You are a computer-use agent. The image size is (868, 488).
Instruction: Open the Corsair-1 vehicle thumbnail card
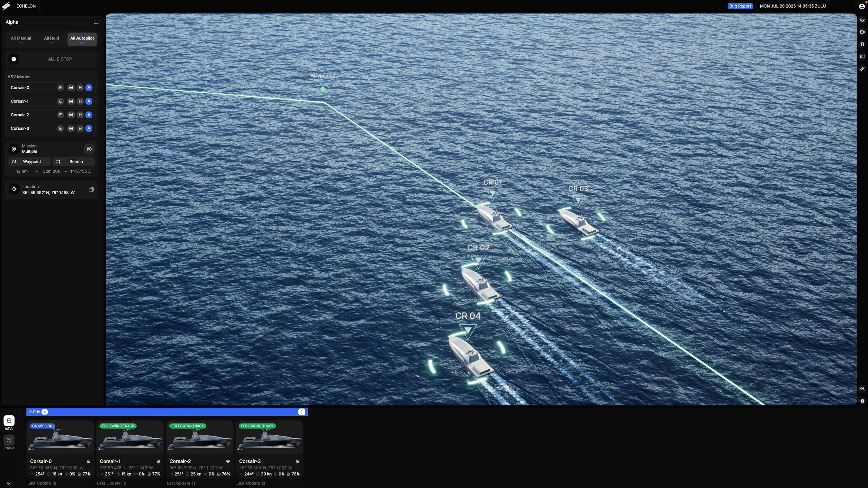coord(130,438)
